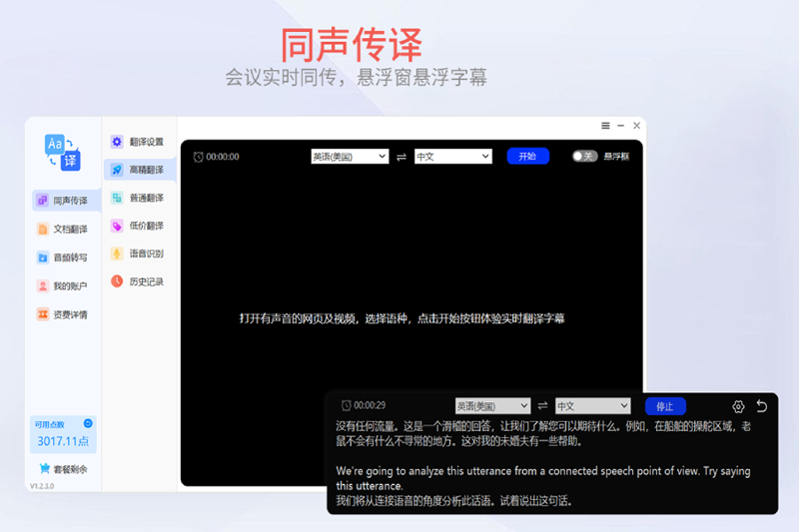This screenshot has height=532, width=799.
Task: Swap languages in the floating window
Action: [x=542, y=406]
